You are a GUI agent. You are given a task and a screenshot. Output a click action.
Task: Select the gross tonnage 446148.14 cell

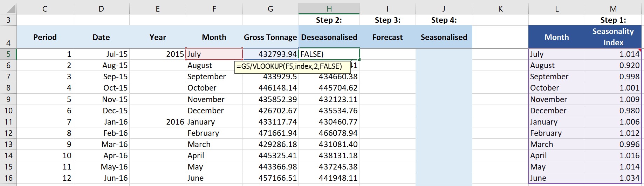[270, 88]
